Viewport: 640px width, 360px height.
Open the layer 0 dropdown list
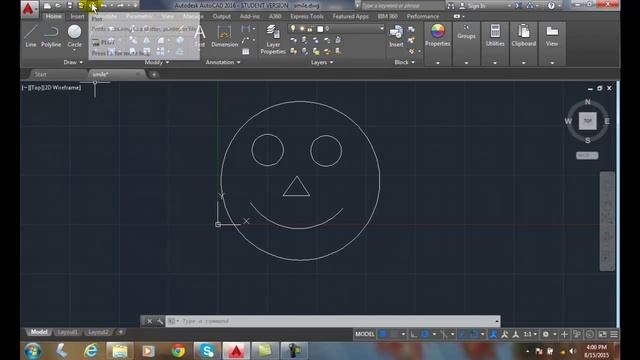[x=382, y=29]
